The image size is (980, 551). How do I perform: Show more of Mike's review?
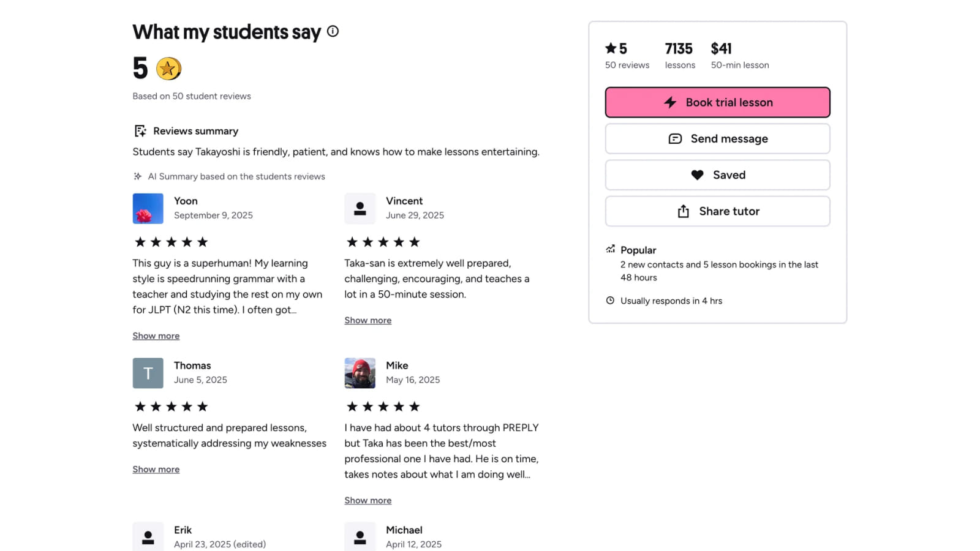coord(367,500)
